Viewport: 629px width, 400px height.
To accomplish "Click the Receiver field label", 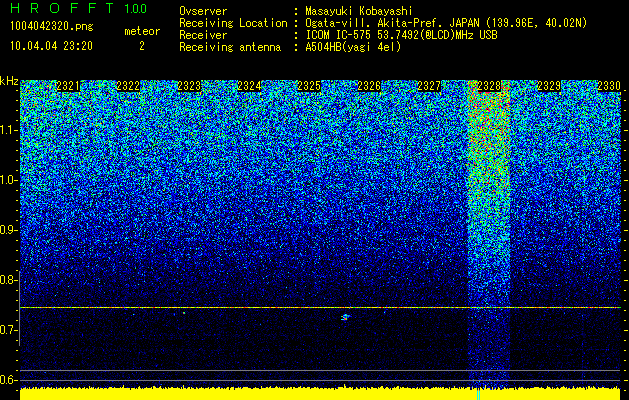I will coord(203,35).
